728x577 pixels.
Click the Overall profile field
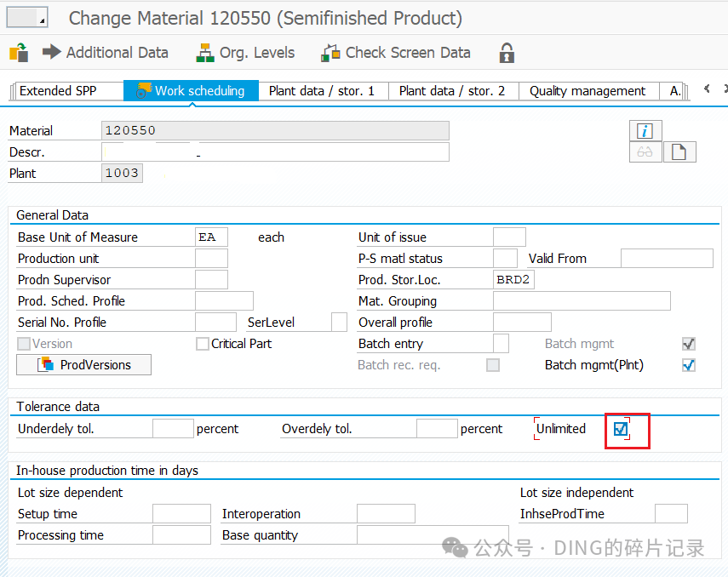coord(522,323)
